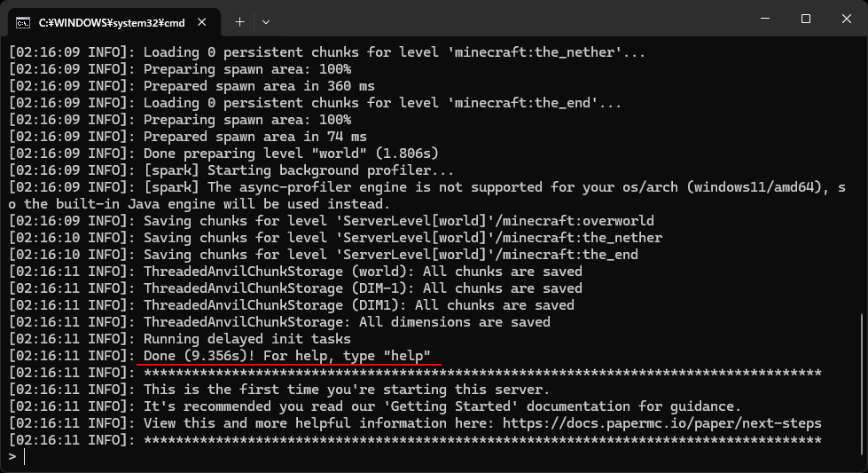Close the terminal window

point(847,19)
